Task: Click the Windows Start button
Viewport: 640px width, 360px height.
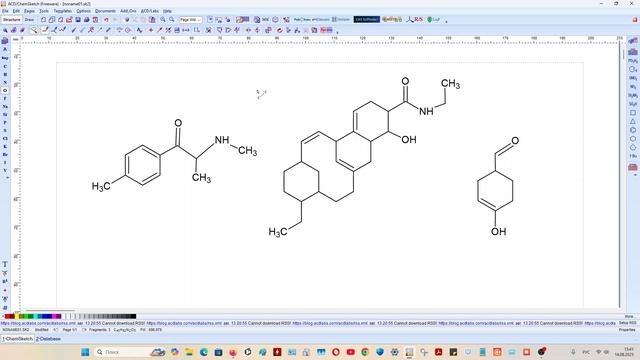Action: tap(85, 352)
